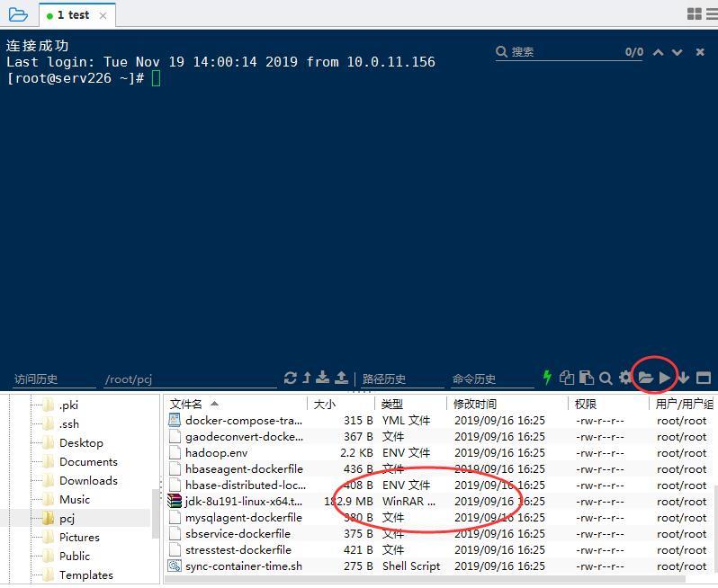Image resolution: width=718 pixels, height=588 pixels.
Task: Select the Desktop folder in tree
Action: tap(82, 443)
